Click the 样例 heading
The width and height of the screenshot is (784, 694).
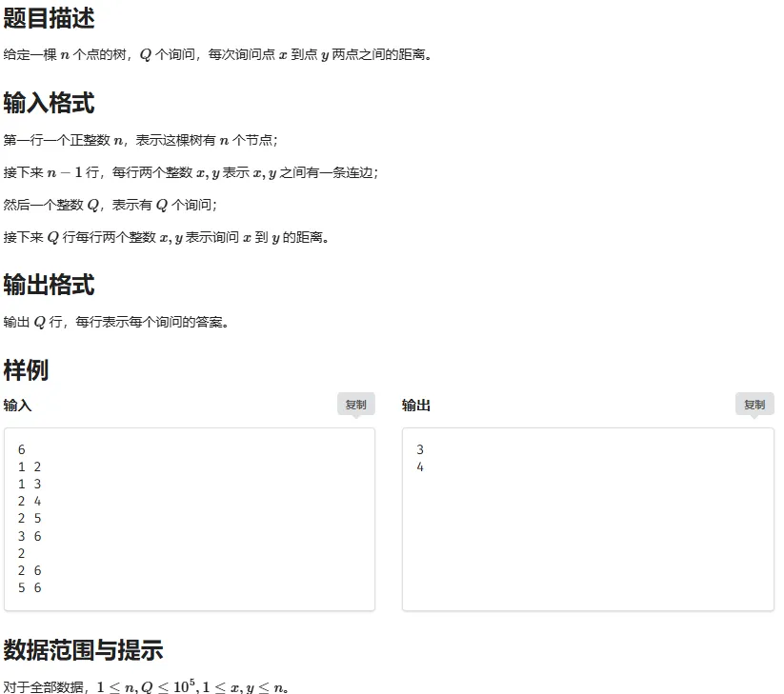coord(26,370)
